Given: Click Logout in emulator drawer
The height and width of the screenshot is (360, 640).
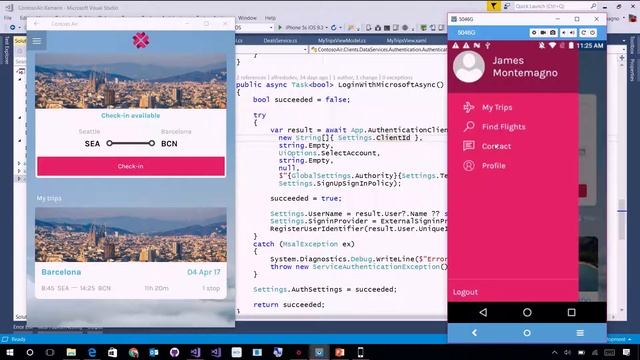Looking at the screenshot, I should [465, 292].
